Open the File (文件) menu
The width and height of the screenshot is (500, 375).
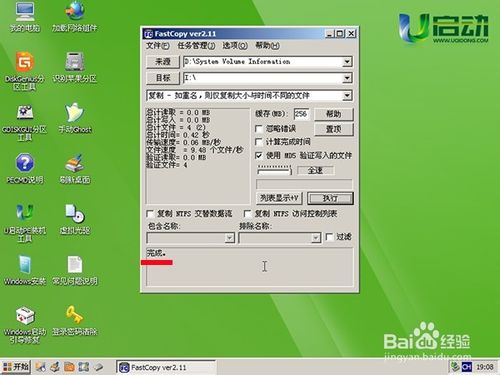click(x=157, y=45)
